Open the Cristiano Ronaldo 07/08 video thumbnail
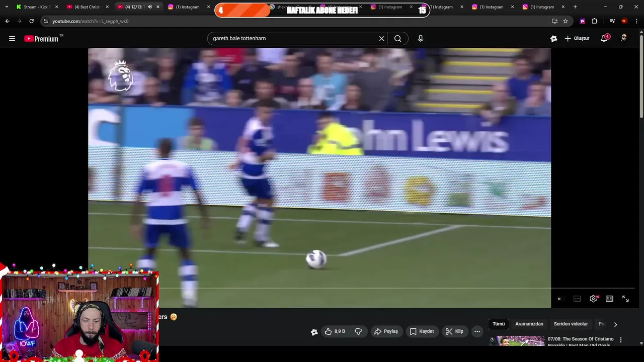Viewport: 644px width, 362px height. click(518, 341)
